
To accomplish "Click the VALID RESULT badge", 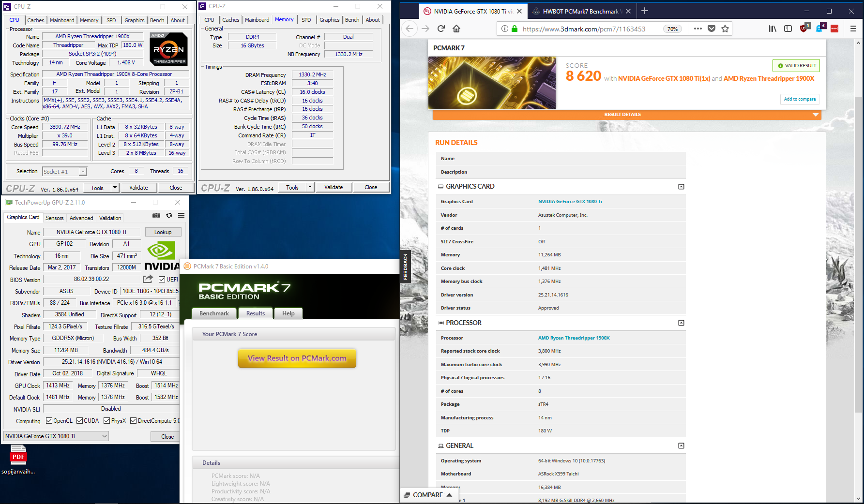I will pyautogui.click(x=796, y=65).
